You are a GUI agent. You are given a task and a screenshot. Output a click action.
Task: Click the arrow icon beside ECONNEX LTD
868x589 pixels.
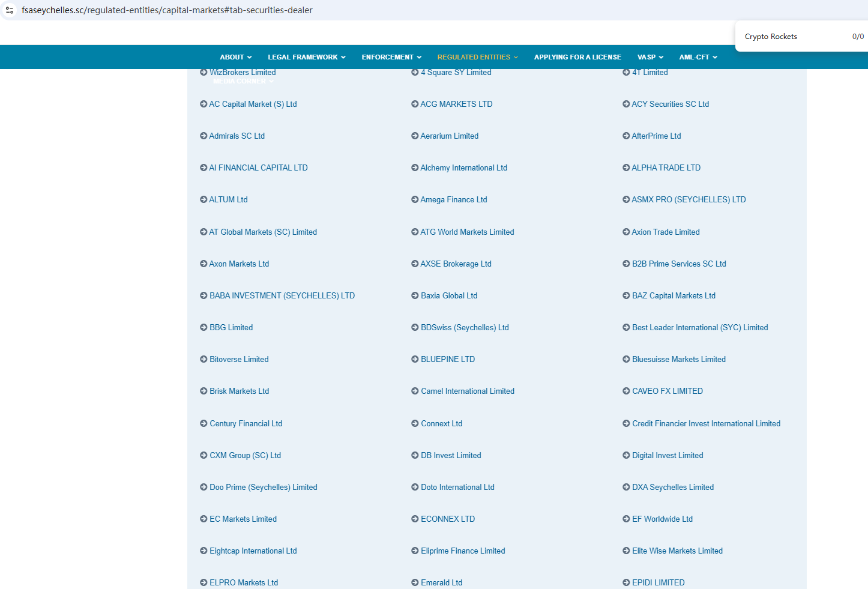coord(415,519)
